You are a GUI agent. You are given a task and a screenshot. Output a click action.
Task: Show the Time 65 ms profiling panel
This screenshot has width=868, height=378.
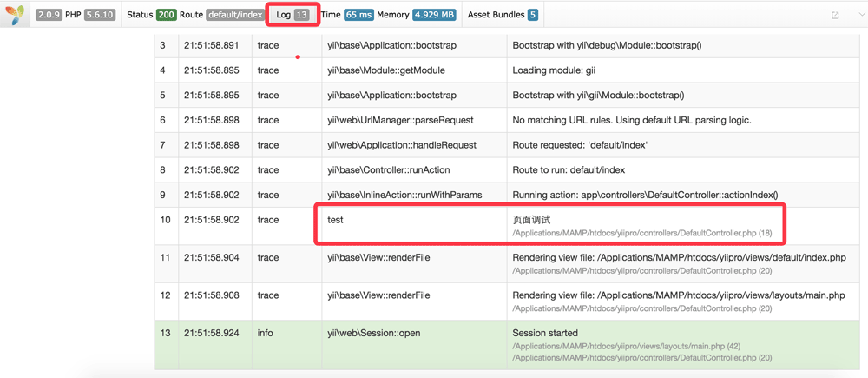click(x=347, y=15)
